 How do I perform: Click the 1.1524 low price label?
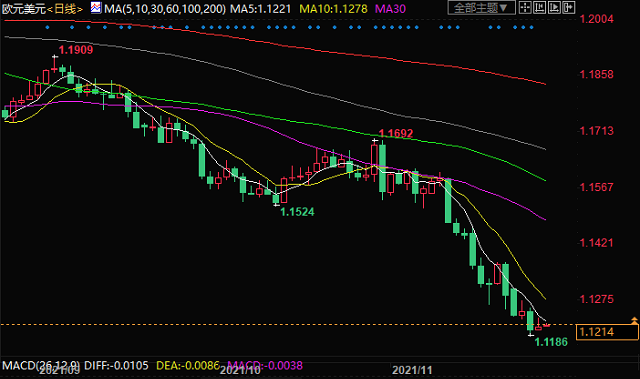pyautogui.click(x=297, y=212)
